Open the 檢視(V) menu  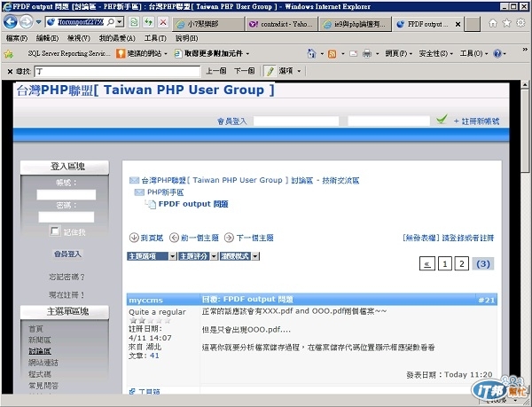click(x=78, y=38)
